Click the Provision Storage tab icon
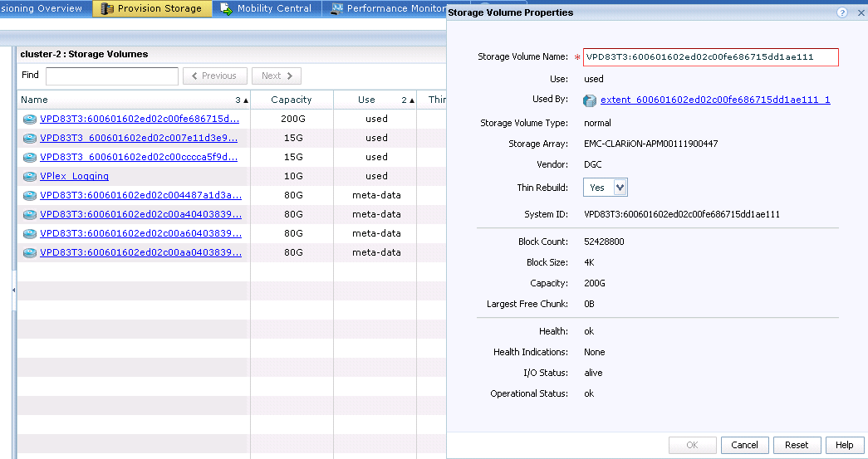This screenshot has width=868, height=459. [107, 9]
